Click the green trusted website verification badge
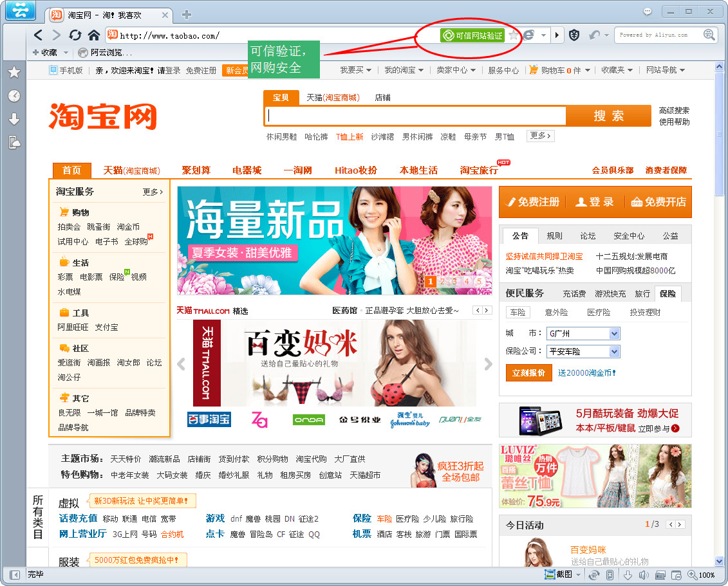Viewport: 728px width, 586px height. pyautogui.click(x=472, y=35)
